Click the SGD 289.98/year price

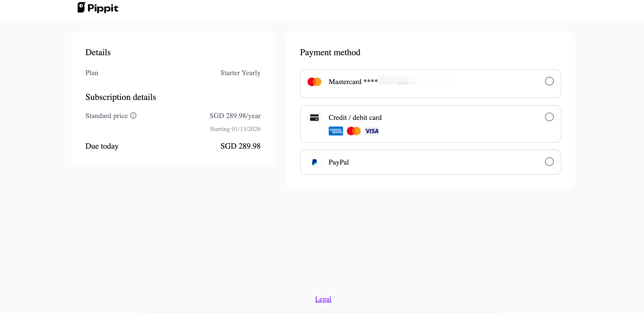[x=235, y=116]
